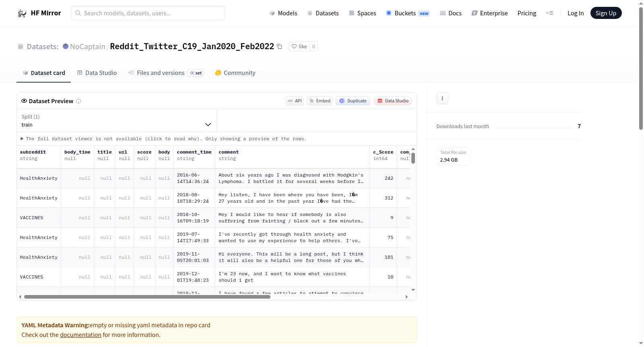This screenshot has width=644, height=347.
Task: Open the Dataset card tab
Action: [x=44, y=73]
